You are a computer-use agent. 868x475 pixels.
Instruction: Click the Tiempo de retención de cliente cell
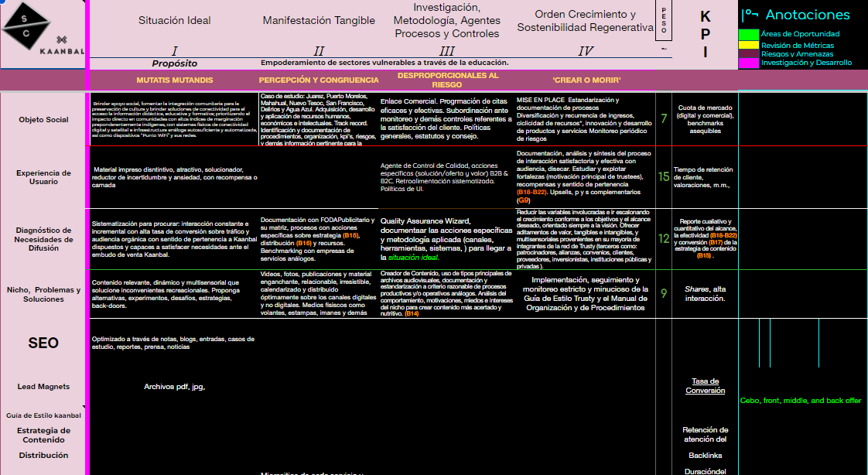(x=705, y=177)
